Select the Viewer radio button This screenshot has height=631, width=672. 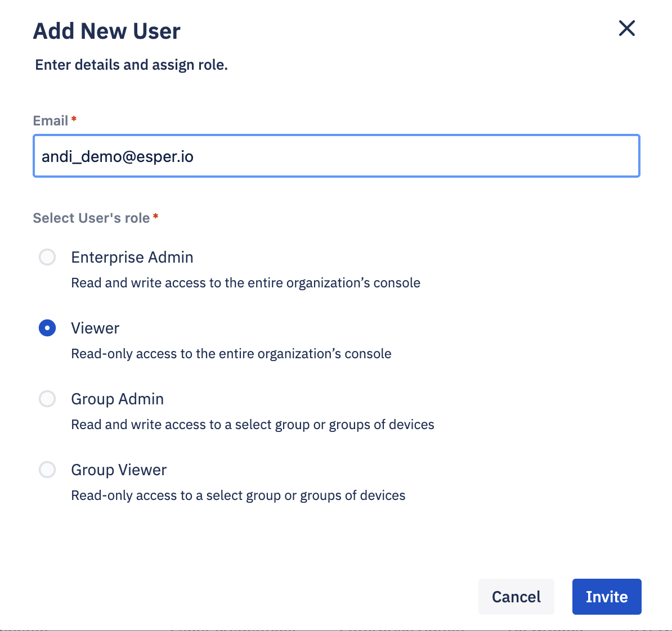pos(47,328)
